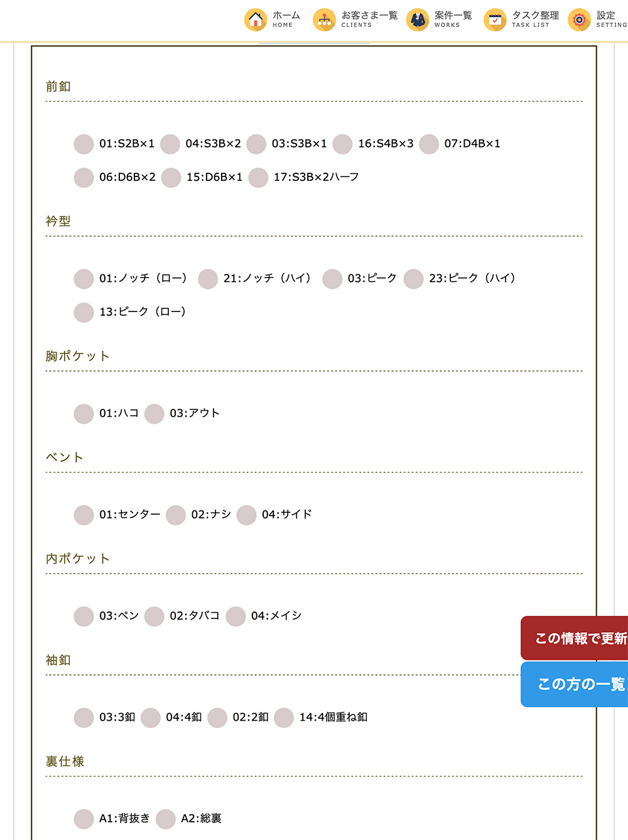Click the red この情報で更新 button

coord(575,638)
